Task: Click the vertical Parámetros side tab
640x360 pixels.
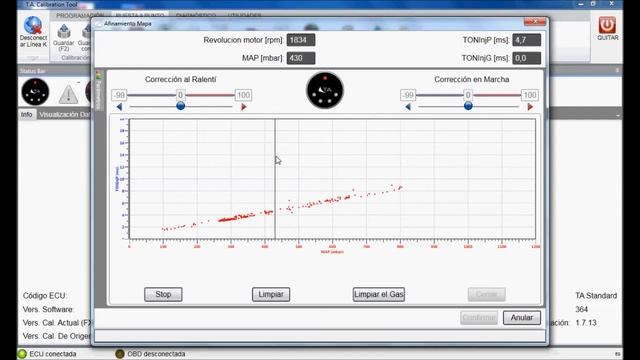Action: click(x=99, y=91)
